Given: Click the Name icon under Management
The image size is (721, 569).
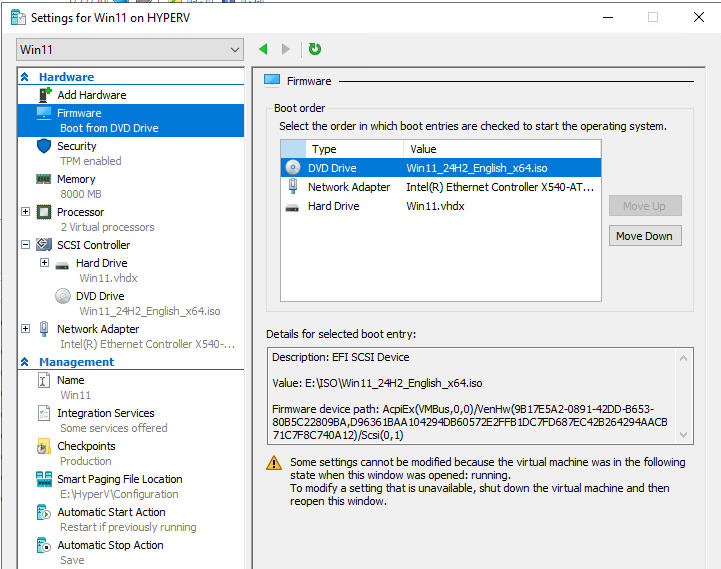Looking at the screenshot, I should click(44, 380).
